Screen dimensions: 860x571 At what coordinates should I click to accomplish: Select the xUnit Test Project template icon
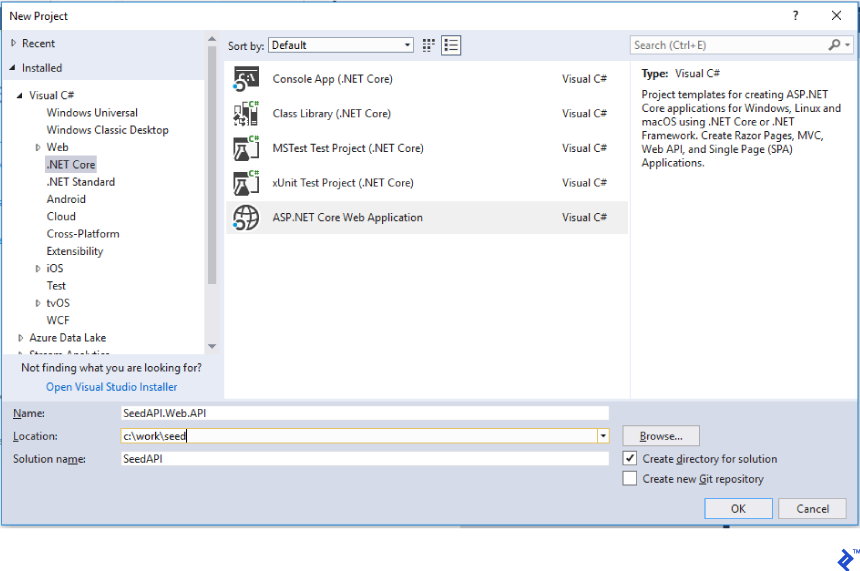tap(246, 183)
